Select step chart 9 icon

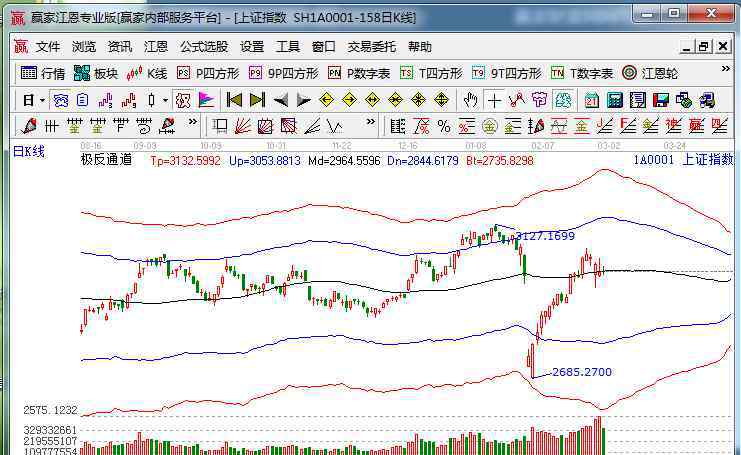point(129,100)
